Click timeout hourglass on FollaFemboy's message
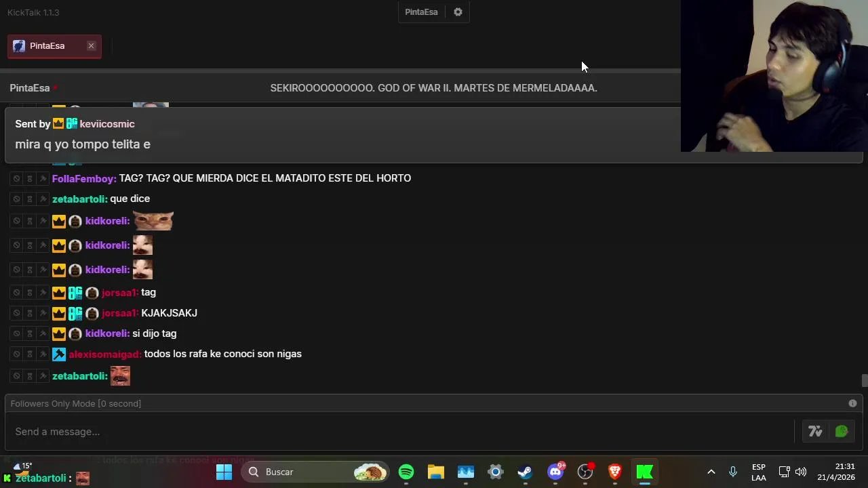 coord(30,179)
